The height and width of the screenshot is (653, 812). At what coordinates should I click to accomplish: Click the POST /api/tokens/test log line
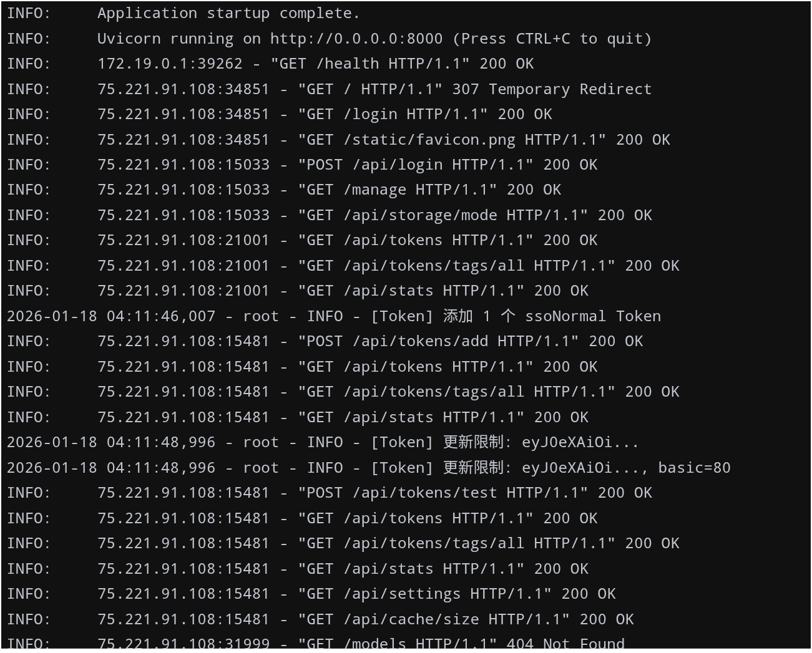(330, 493)
